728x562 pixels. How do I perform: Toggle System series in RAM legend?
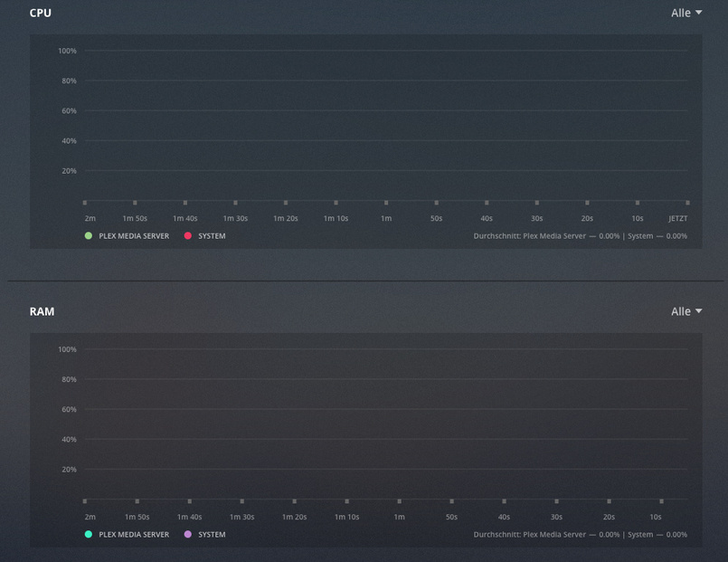pos(204,535)
